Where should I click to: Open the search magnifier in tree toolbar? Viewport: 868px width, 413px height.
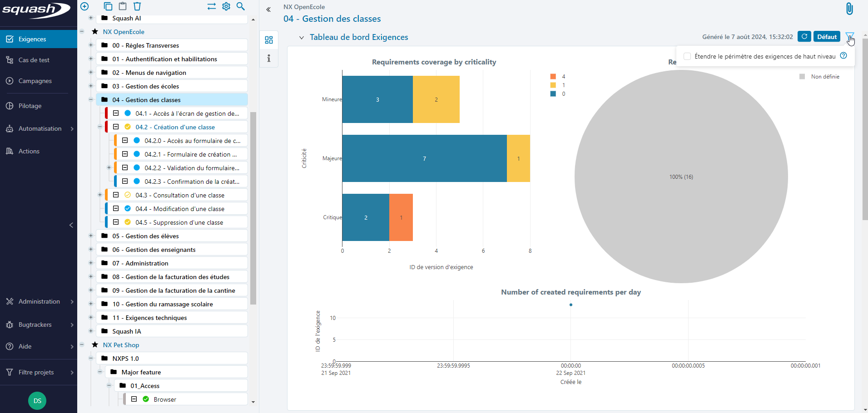click(241, 6)
